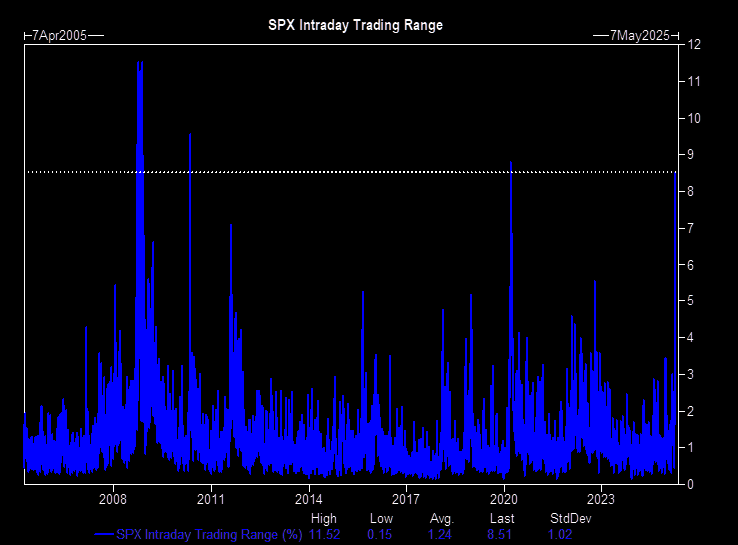
Task: Select the 2017 x-axis year label
Action: 406,498
